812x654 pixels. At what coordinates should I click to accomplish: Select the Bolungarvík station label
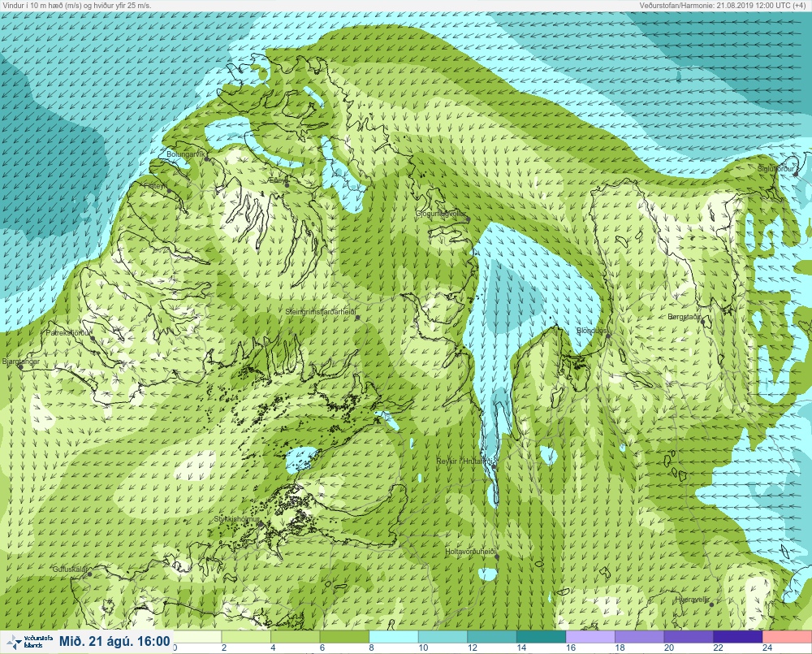(x=185, y=154)
